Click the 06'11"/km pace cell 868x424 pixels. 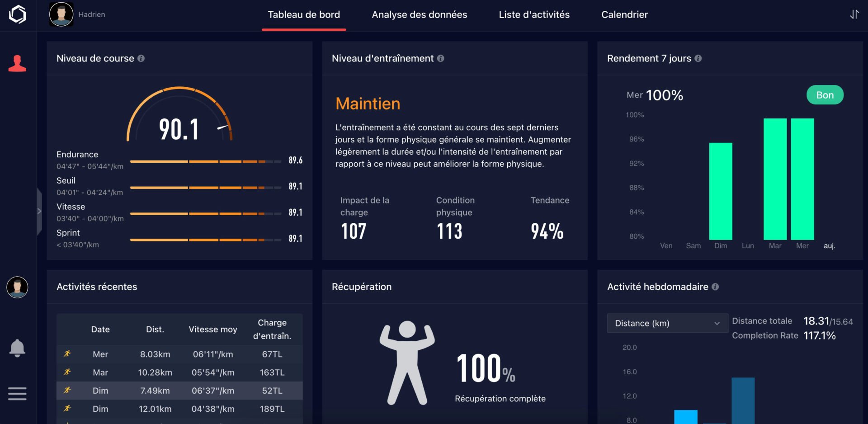tap(213, 354)
